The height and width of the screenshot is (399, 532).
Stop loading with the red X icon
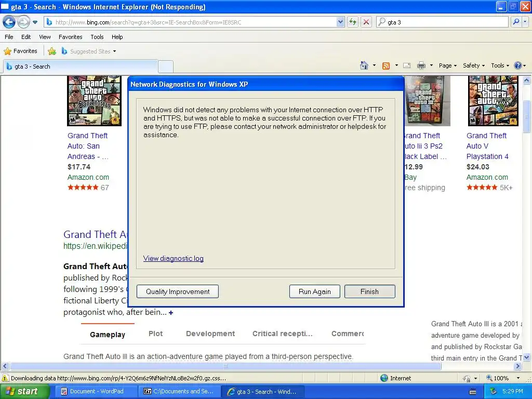click(366, 22)
